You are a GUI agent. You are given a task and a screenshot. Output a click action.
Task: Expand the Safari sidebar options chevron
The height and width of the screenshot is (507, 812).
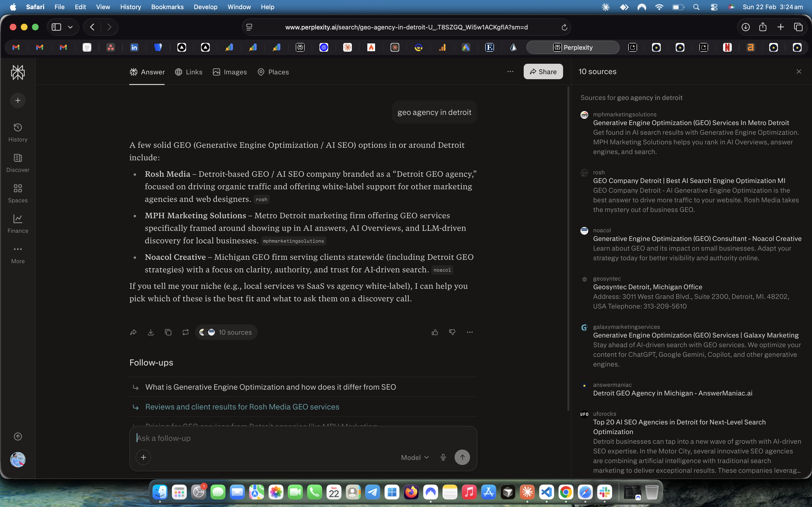[71, 27]
